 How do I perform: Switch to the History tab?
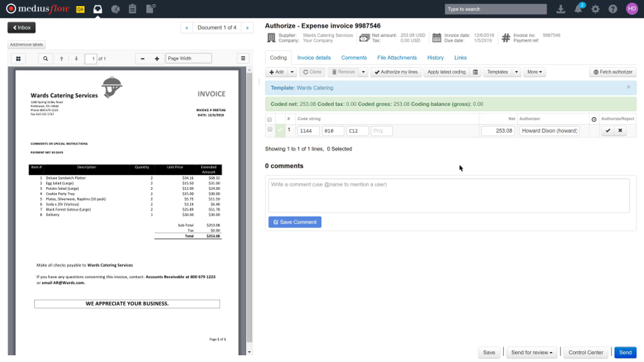coord(435,58)
